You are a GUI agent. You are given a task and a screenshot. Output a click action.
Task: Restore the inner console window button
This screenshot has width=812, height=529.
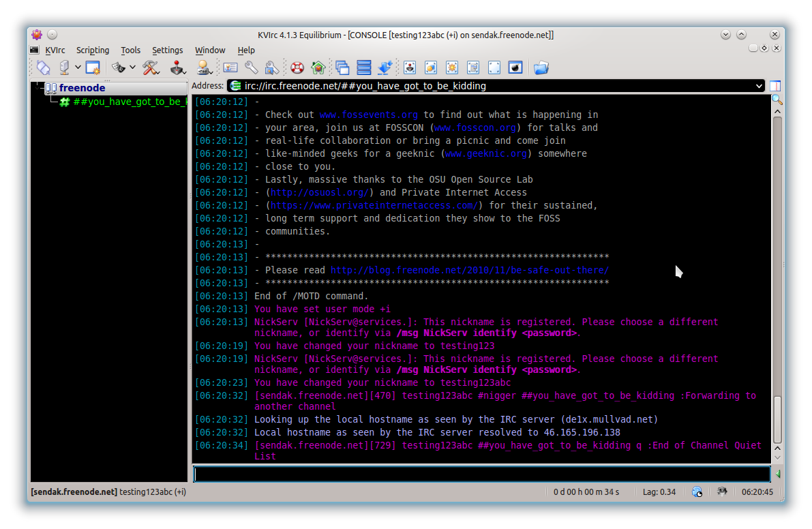pyautogui.click(x=764, y=48)
